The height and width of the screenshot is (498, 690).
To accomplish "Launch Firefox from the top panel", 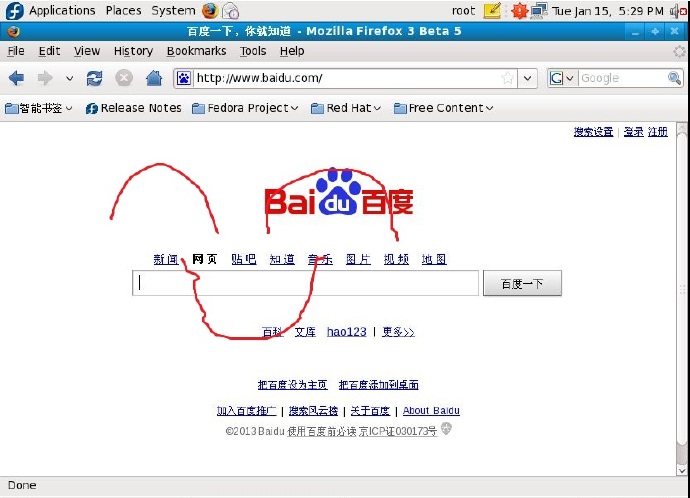I will [210, 11].
